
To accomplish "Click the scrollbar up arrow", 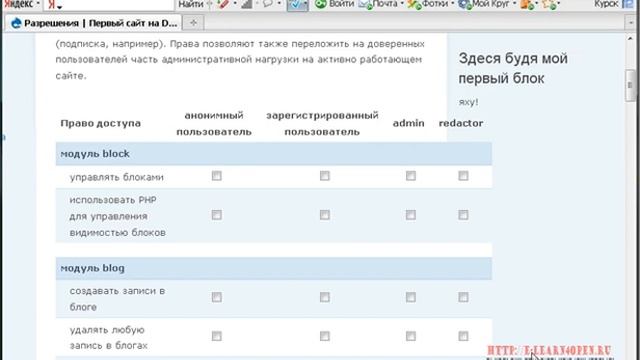I will click(x=630, y=39).
